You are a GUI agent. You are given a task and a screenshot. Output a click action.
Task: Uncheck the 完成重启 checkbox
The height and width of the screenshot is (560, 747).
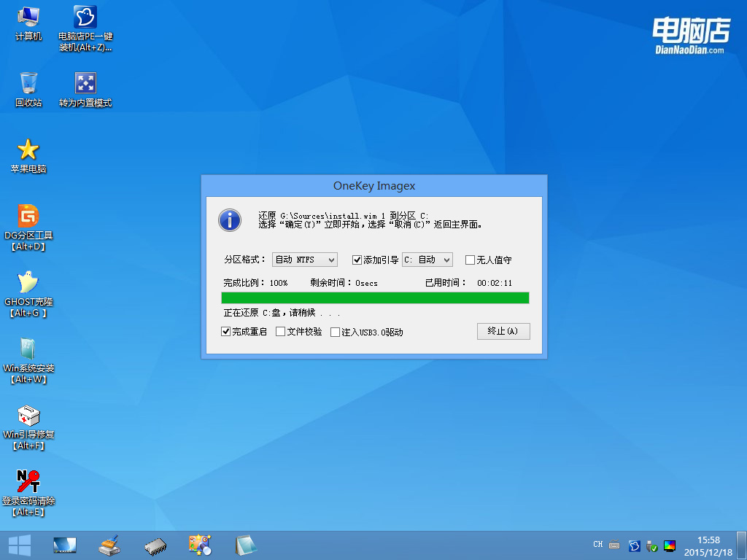coord(226,332)
